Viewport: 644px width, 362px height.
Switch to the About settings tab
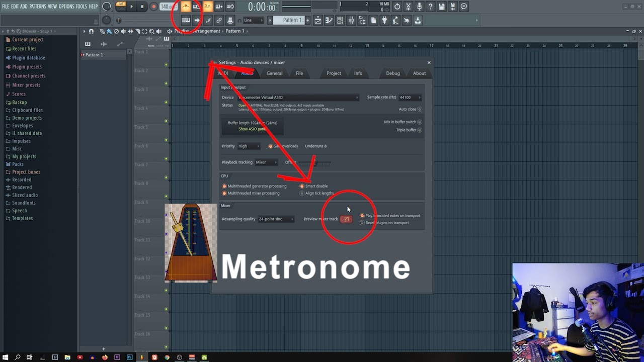click(420, 73)
